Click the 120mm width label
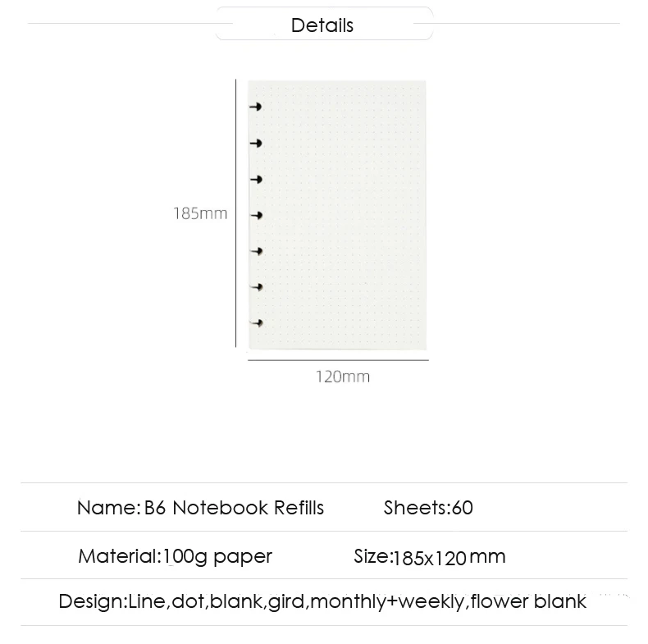This screenshot has width=648, height=644. pos(343,377)
